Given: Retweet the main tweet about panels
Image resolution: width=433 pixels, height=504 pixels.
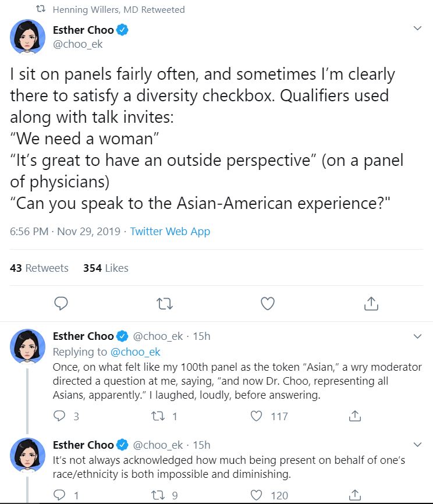Looking at the screenshot, I should (x=164, y=303).
